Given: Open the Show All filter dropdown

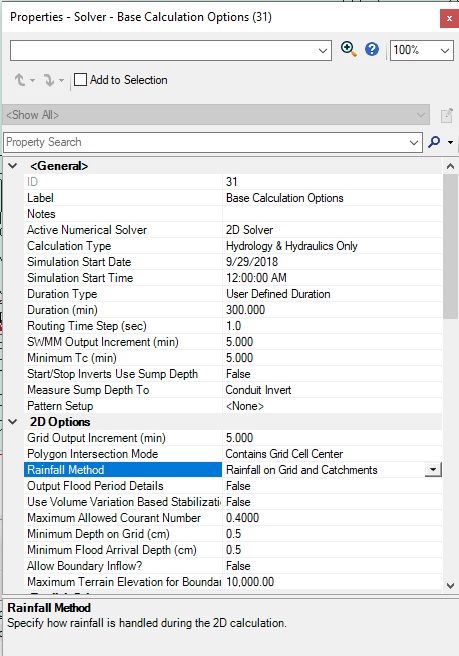Looking at the screenshot, I should tap(216, 115).
